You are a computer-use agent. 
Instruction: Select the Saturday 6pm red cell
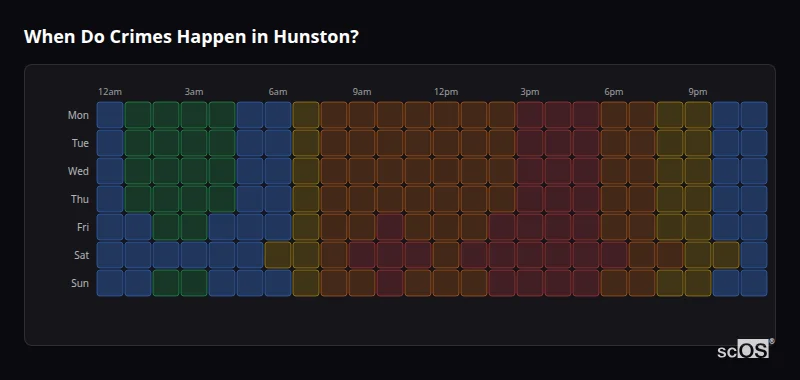pos(614,255)
